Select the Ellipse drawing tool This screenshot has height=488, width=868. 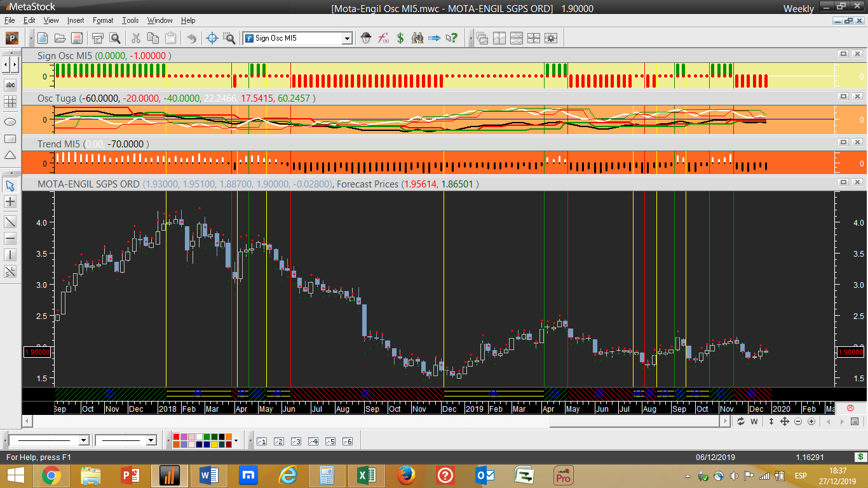tap(10, 121)
